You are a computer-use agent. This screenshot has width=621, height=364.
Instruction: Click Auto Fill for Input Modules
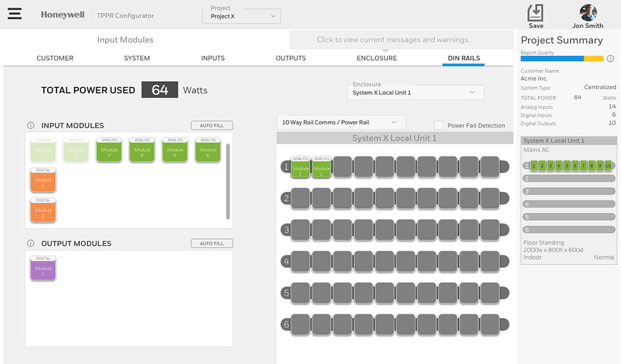[212, 125]
